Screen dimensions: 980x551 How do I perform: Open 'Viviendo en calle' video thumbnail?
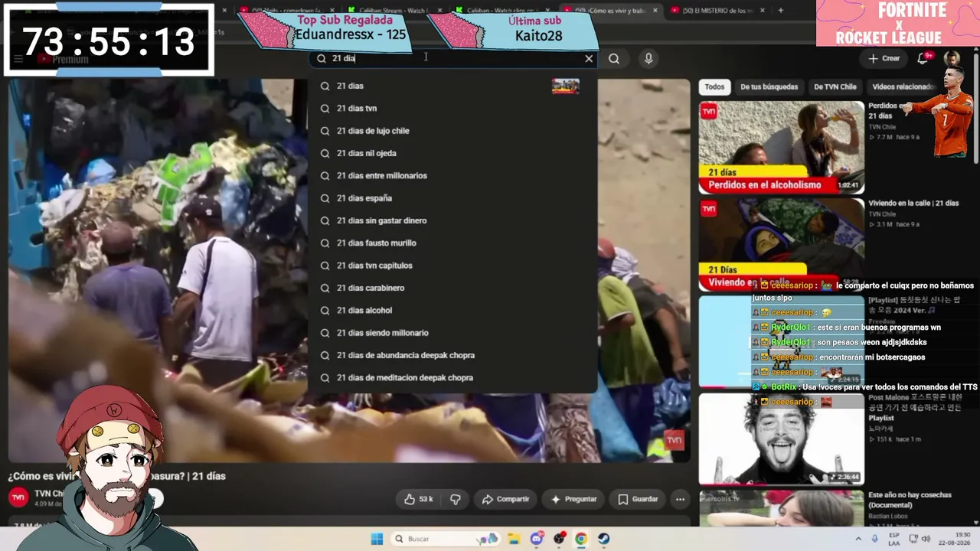(x=781, y=245)
